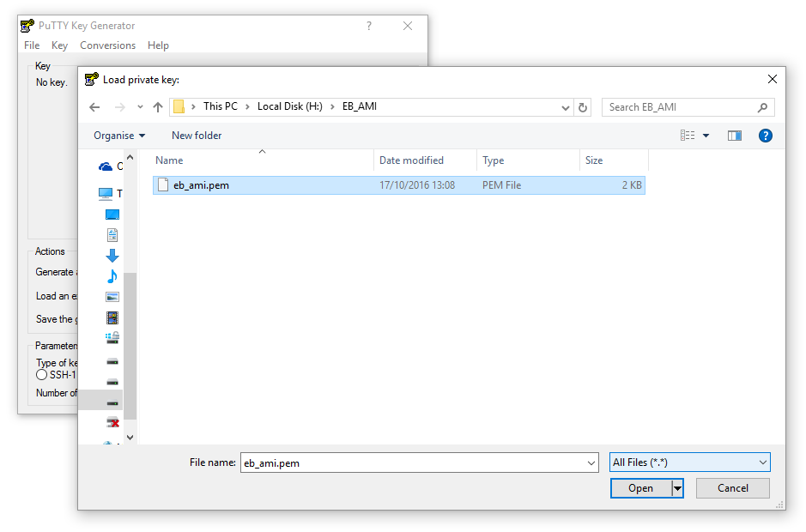806x532 pixels.
Task: Select the eb_ami.pem file name
Action: [x=201, y=185]
